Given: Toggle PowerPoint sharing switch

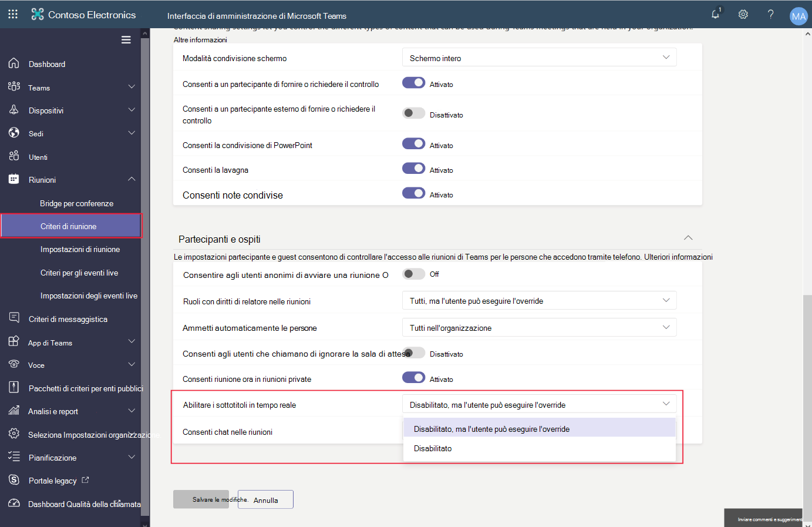Looking at the screenshot, I should (413, 144).
